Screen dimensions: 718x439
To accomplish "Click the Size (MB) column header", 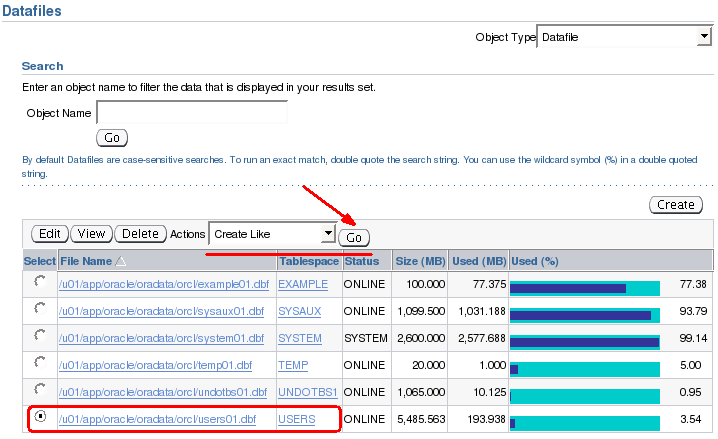I will pyautogui.click(x=420, y=261).
